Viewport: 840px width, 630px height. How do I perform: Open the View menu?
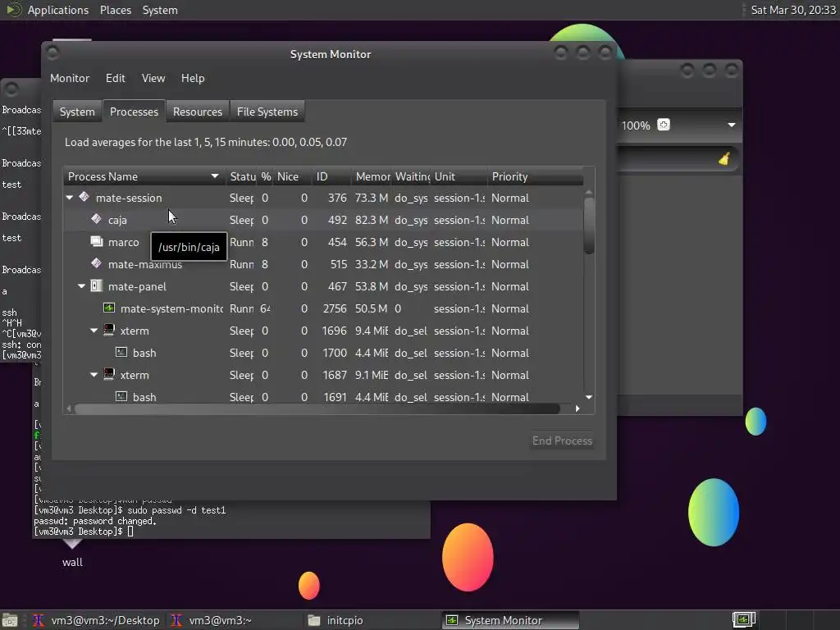coord(153,78)
